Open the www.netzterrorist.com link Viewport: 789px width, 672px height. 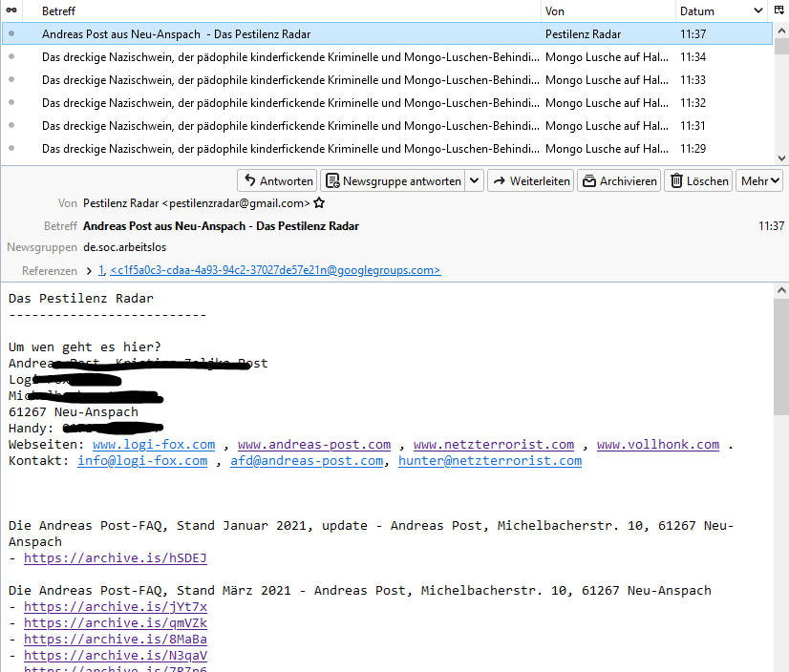(x=494, y=445)
